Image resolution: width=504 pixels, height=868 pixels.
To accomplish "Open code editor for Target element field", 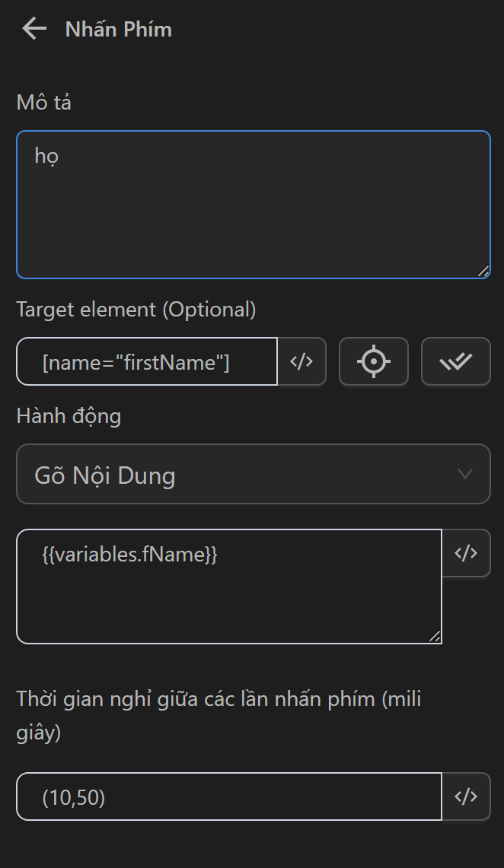I will [302, 362].
